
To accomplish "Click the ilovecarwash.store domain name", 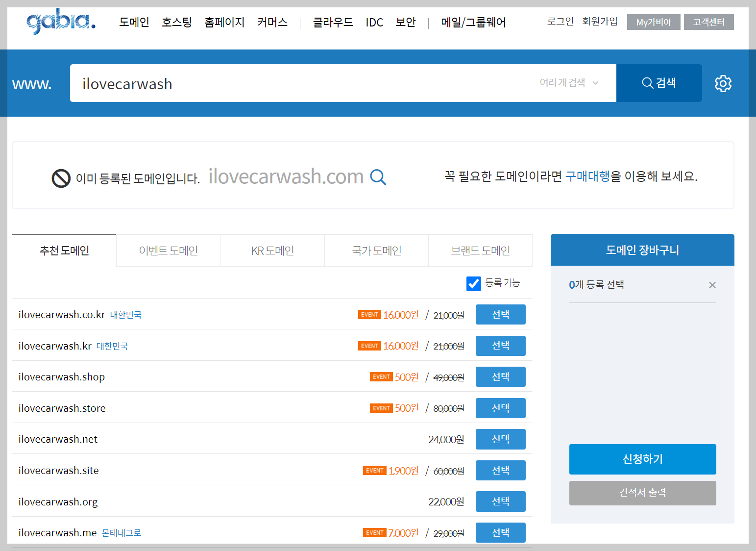I will coord(62,408).
